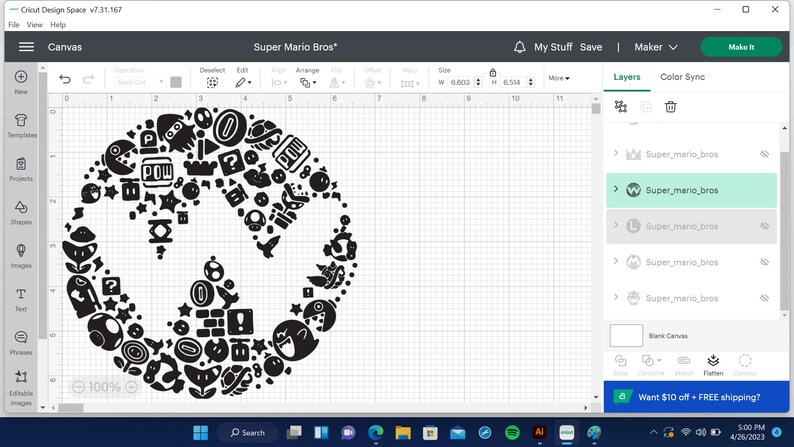This screenshot has width=794, height=447.
Task: Show the bottom Super_mario_bros layer
Action: [765, 298]
